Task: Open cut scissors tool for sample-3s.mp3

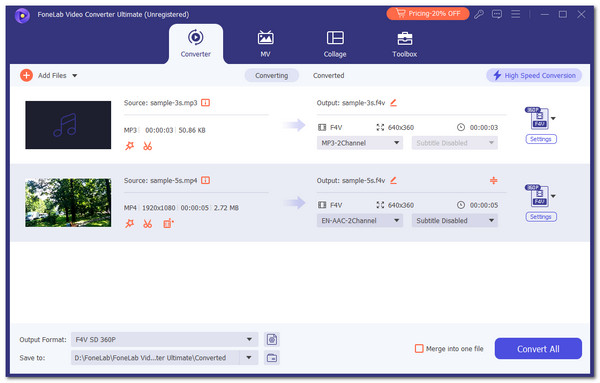Action: pos(148,146)
